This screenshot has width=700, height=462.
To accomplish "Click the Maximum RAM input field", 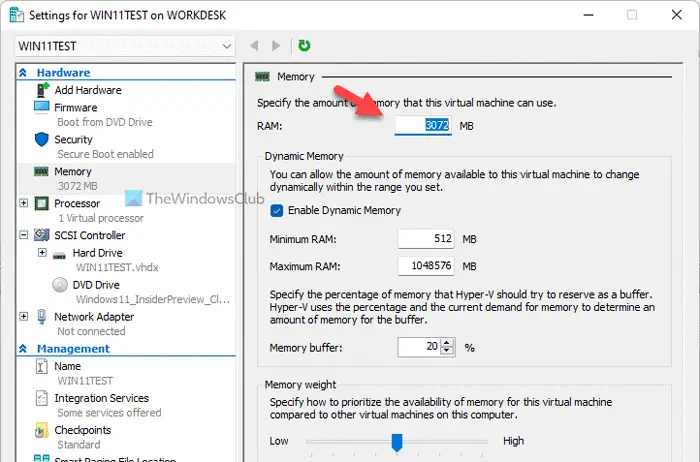I will tap(426, 266).
